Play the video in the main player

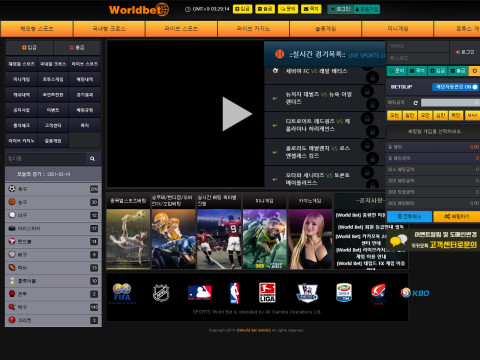tap(237, 114)
